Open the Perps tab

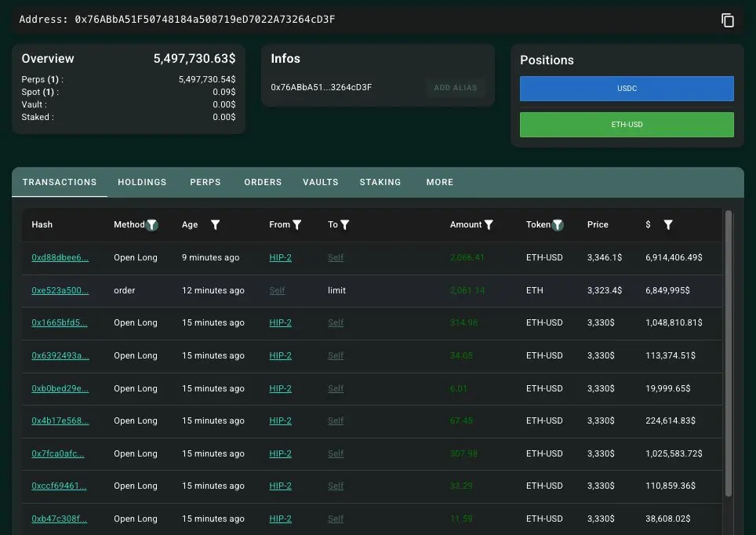(x=205, y=182)
